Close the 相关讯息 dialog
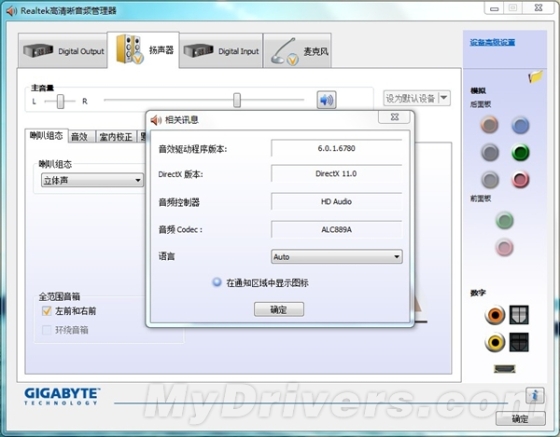 point(394,117)
